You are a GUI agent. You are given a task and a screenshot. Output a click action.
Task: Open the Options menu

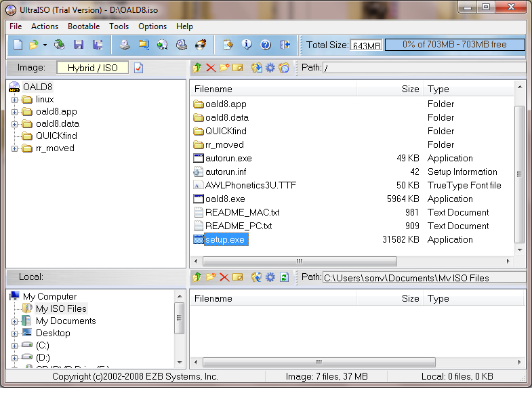coord(152,26)
